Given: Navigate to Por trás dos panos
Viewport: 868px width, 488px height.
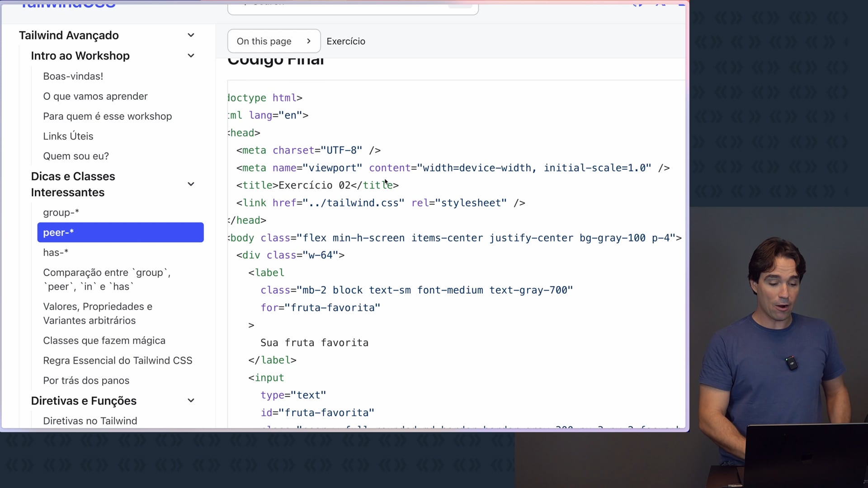Looking at the screenshot, I should (x=86, y=380).
